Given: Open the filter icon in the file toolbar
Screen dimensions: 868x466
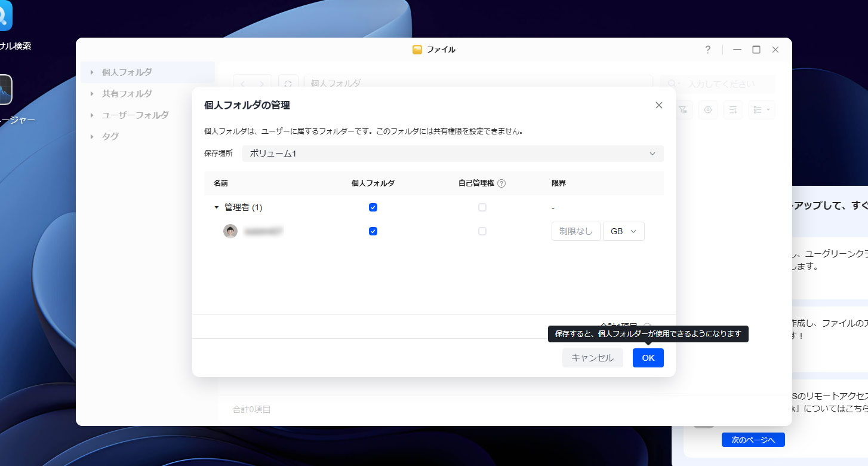Looking at the screenshot, I should click(682, 110).
